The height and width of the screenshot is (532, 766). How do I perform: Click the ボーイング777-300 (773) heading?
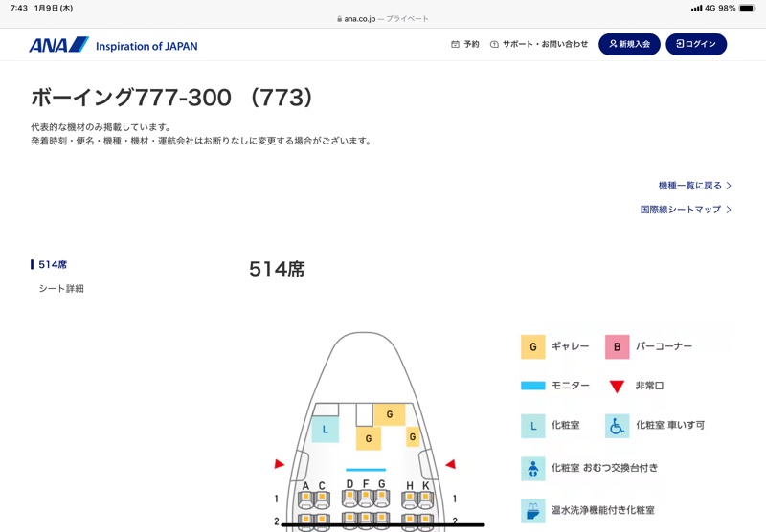pos(171,98)
